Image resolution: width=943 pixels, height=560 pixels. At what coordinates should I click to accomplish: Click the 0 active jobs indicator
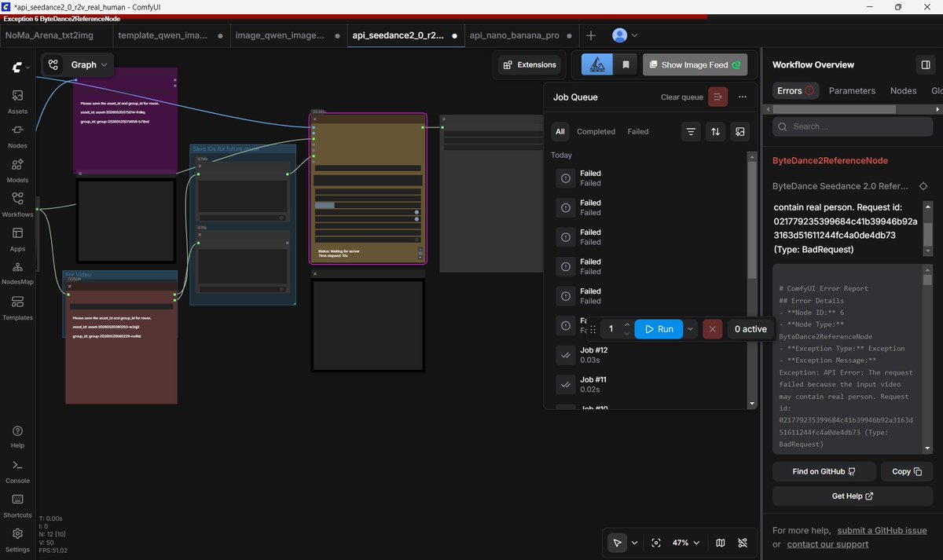750,329
